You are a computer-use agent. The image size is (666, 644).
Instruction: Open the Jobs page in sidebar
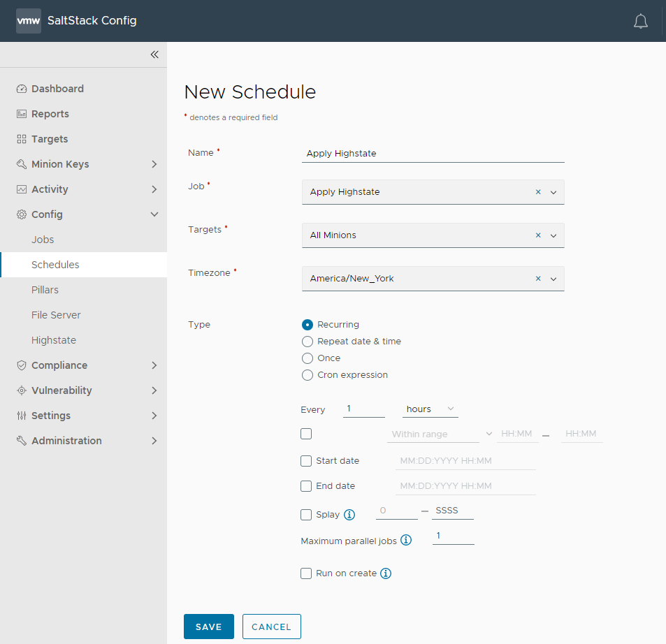(x=43, y=240)
